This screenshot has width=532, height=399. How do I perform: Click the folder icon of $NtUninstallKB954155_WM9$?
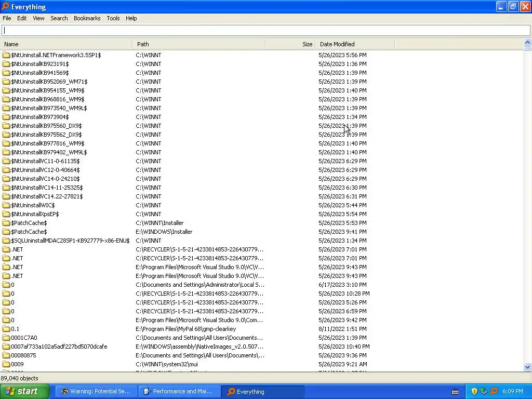pos(6,90)
